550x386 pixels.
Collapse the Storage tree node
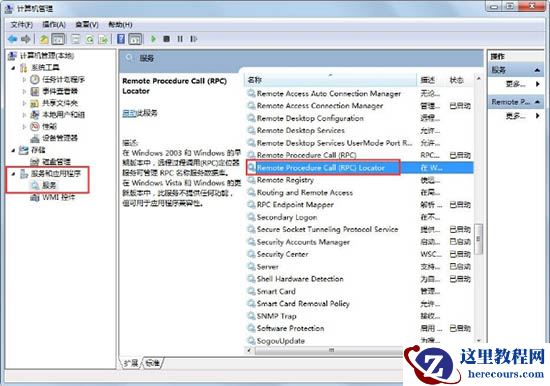pos(13,150)
